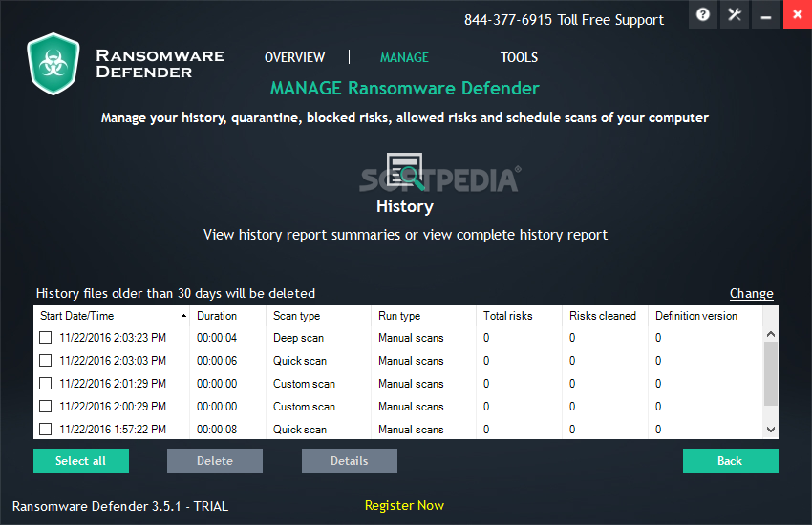Click the 844-377-6915 Toll Free Support text
The image size is (812, 525).
point(564,20)
